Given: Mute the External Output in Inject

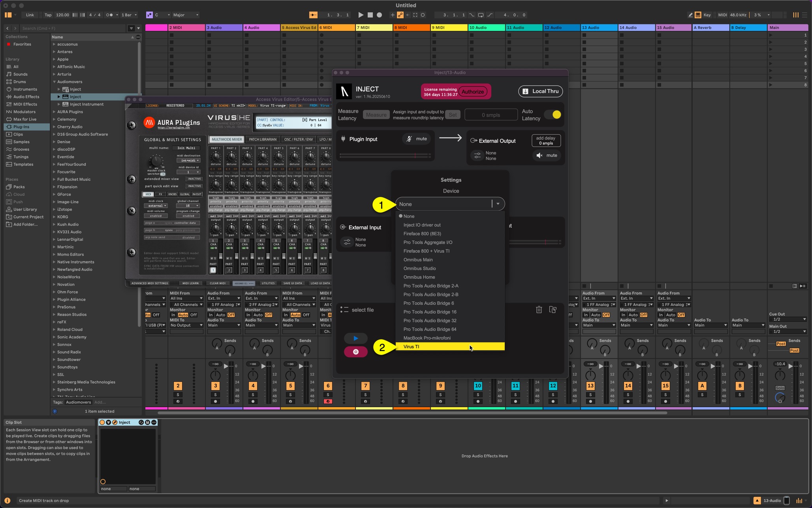Looking at the screenshot, I should coord(547,155).
